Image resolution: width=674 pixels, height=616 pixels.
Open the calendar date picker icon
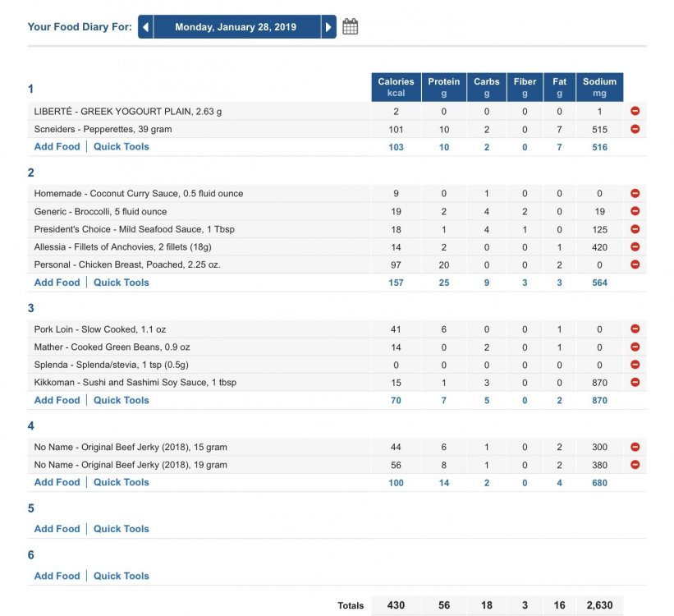click(x=350, y=26)
